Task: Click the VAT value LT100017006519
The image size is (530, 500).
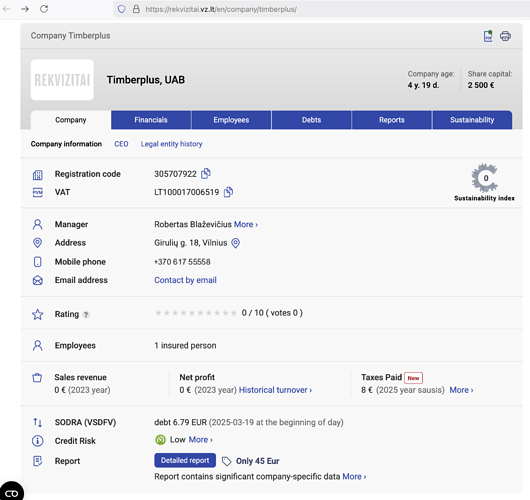Action: [187, 192]
